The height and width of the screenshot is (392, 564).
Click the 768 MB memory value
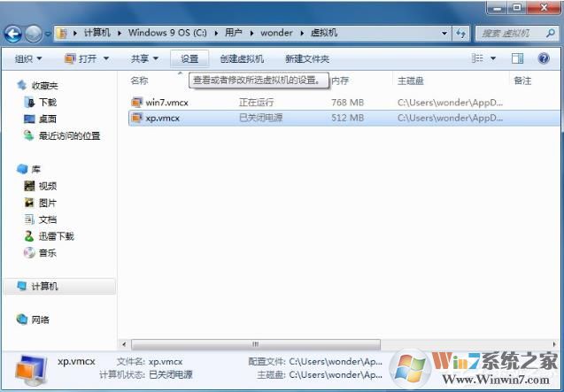[x=347, y=103]
